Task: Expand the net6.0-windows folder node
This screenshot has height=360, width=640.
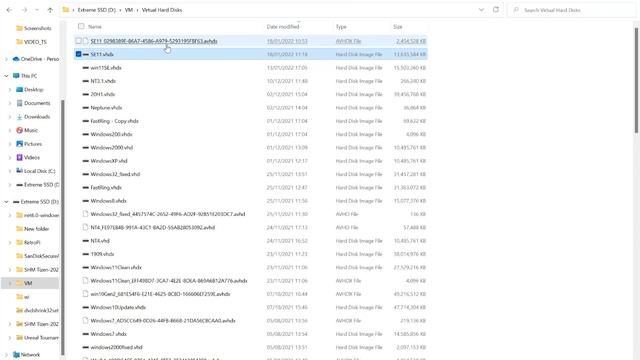Action: 10,215
